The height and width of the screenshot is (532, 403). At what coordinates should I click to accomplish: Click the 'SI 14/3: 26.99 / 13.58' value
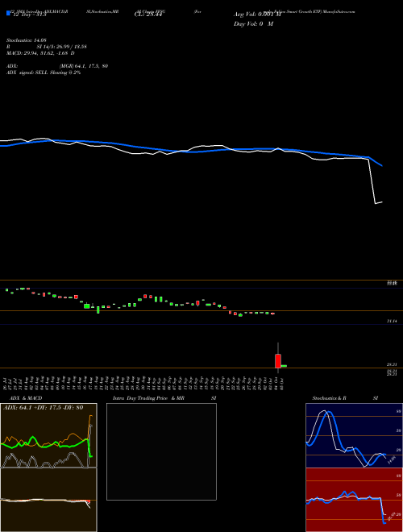[x=62, y=47]
